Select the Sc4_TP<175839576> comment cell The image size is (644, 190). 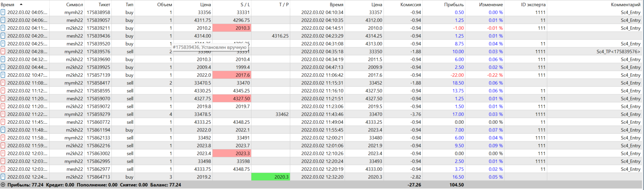pyautogui.click(x=618, y=51)
